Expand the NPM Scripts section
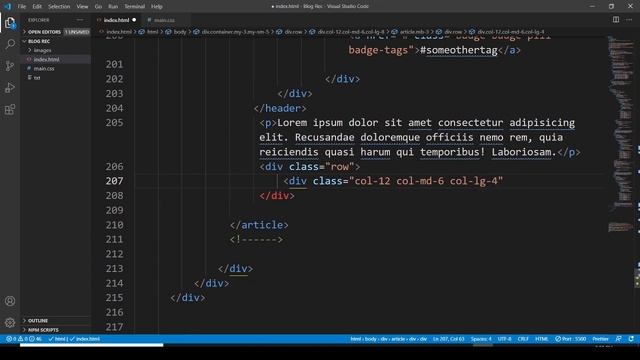This screenshot has width=640, height=360. (56, 330)
